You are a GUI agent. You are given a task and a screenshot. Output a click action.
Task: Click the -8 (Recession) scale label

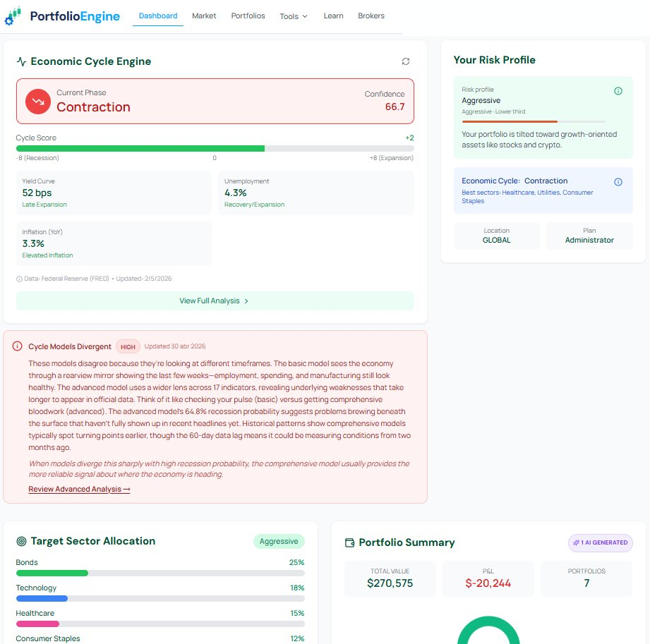37,158
